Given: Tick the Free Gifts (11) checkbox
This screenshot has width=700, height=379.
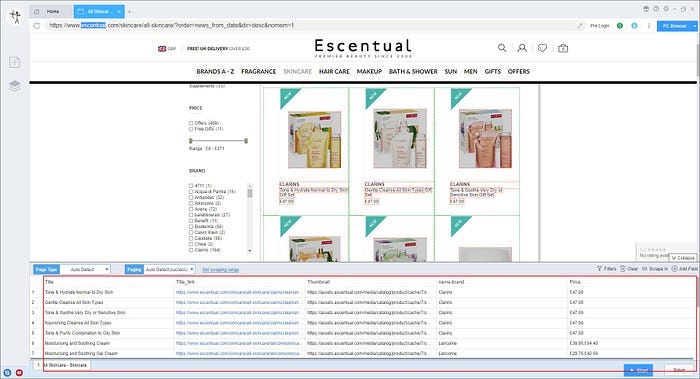Looking at the screenshot, I should point(191,129).
